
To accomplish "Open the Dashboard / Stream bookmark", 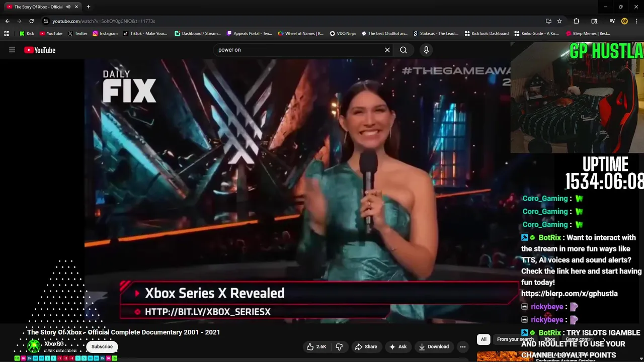I will pyautogui.click(x=197, y=34).
